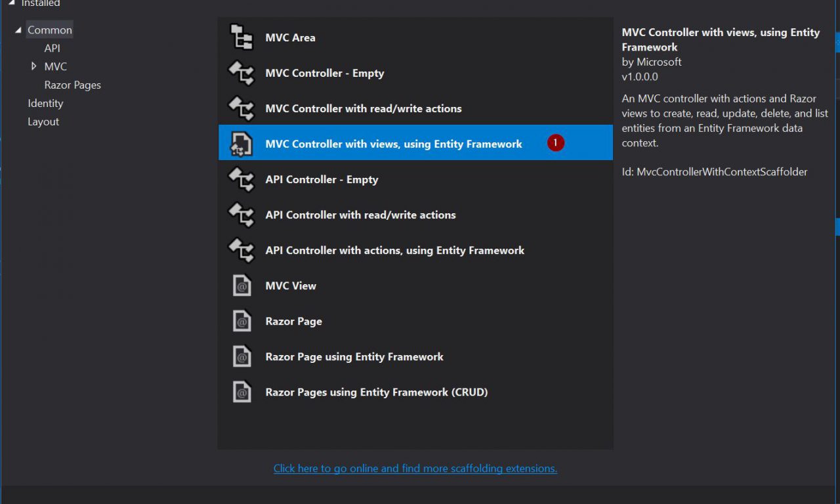Click the MVC Area template icon
This screenshot has height=504, width=840.
[241, 37]
